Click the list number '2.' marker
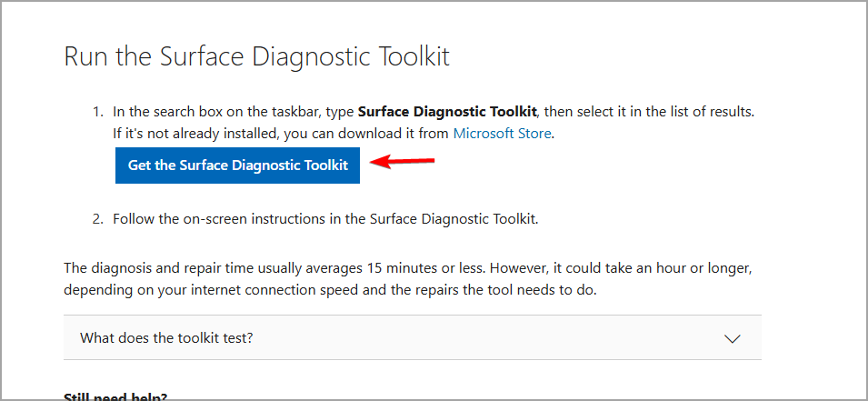The width and height of the screenshot is (868, 401). (x=98, y=219)
